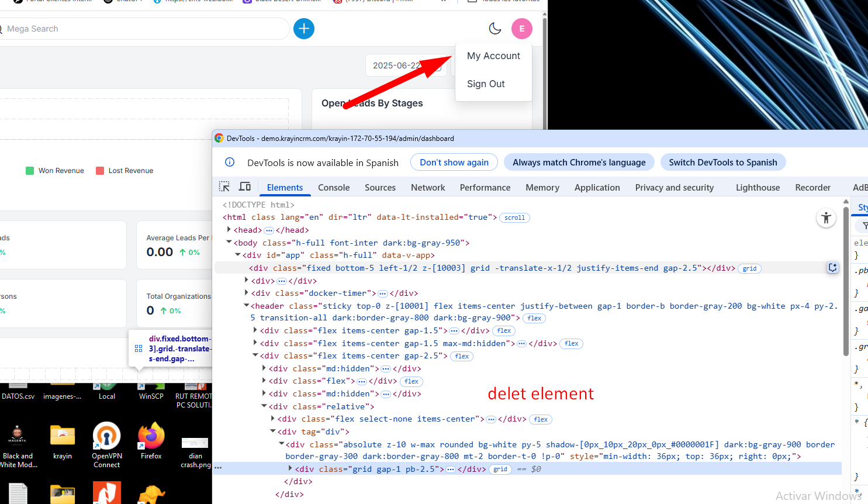Viewport: 868px width, 504px height.
Task: Click Switch DevTools to Spanish
Action: point(723,163)
